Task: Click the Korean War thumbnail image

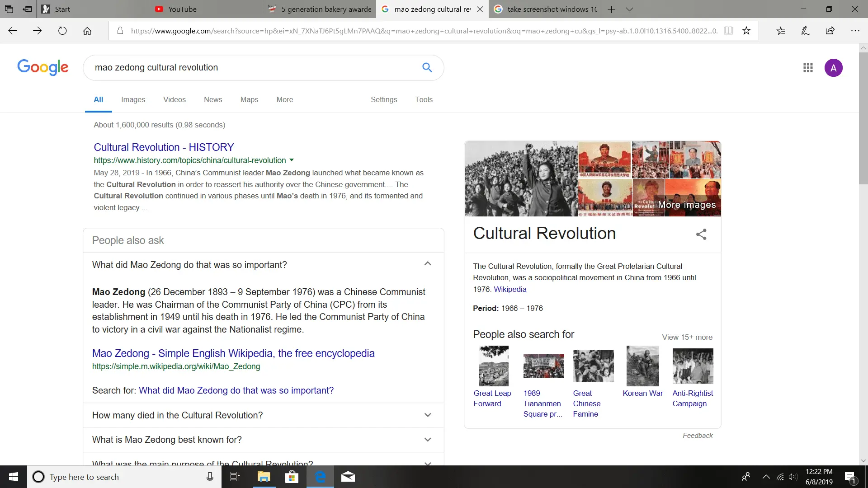Action: [642, 366]
